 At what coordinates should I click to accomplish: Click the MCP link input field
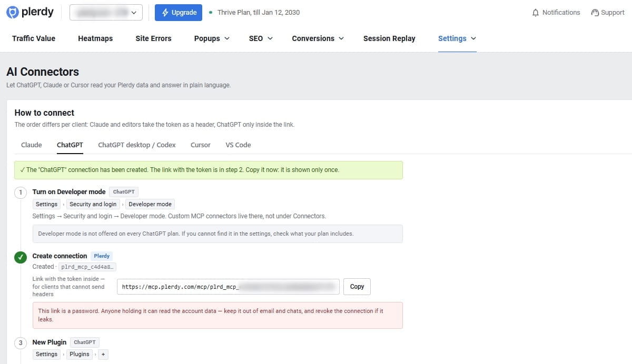coord(228,287)
